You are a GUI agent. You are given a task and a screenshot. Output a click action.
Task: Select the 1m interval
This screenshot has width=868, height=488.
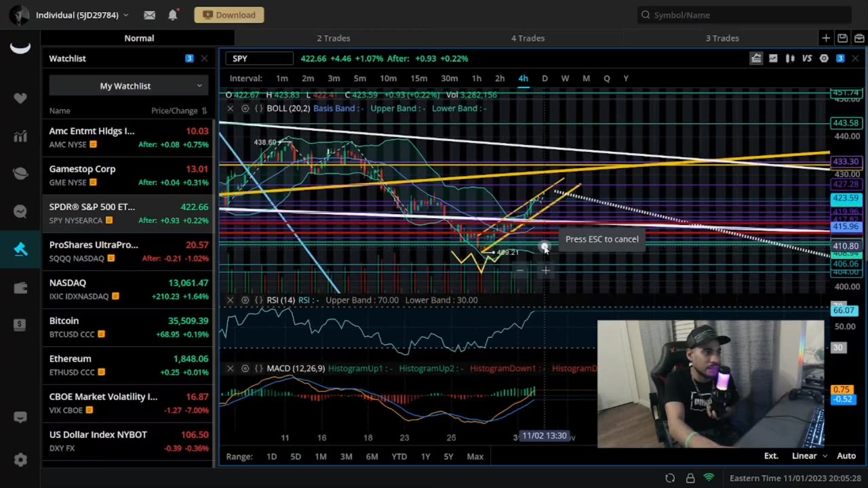[282, 79]
